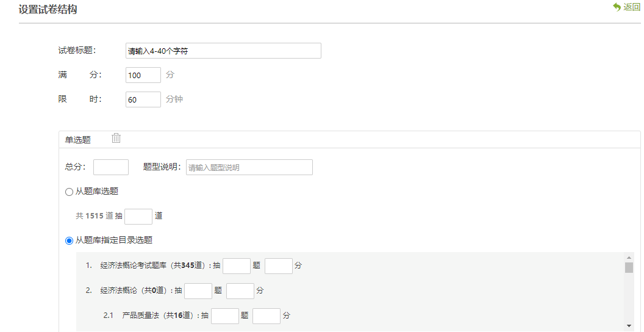644x332 pixels.
Task: Click the 总分 input field
Action: click(x=111, y=167)
